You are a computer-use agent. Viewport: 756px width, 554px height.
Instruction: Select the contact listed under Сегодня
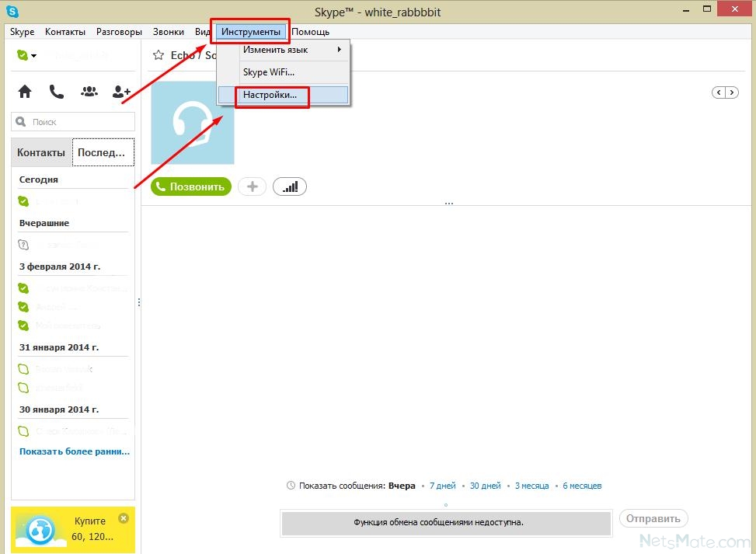pos(73,201)
